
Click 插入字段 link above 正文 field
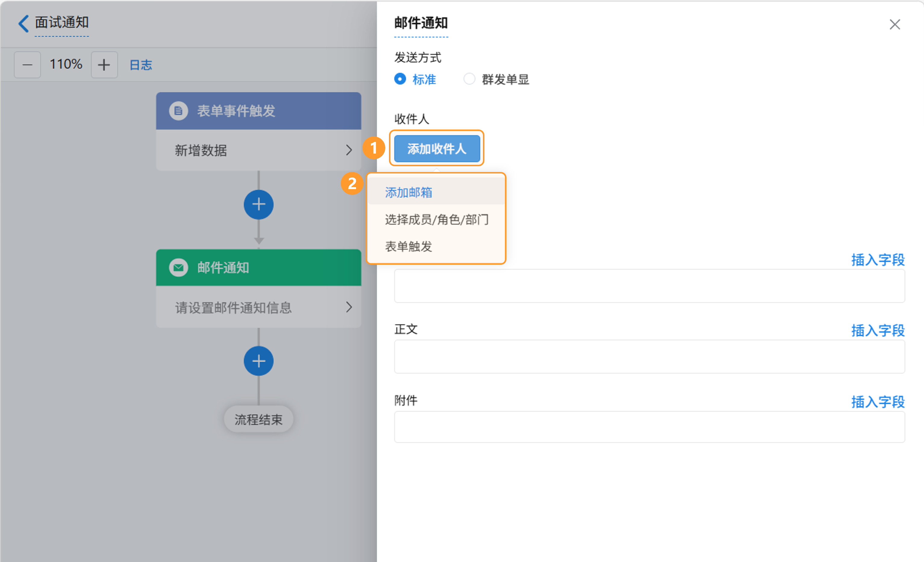[878, 331]
